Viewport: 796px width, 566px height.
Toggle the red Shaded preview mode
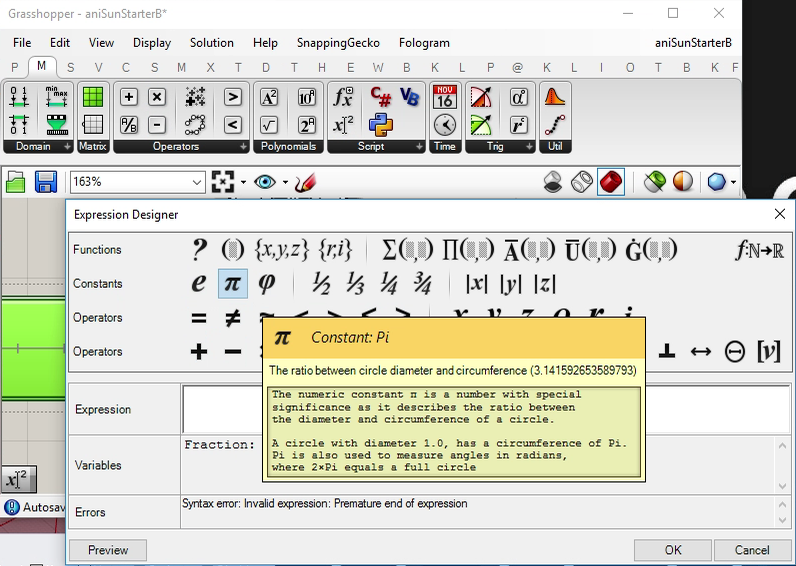611,182
